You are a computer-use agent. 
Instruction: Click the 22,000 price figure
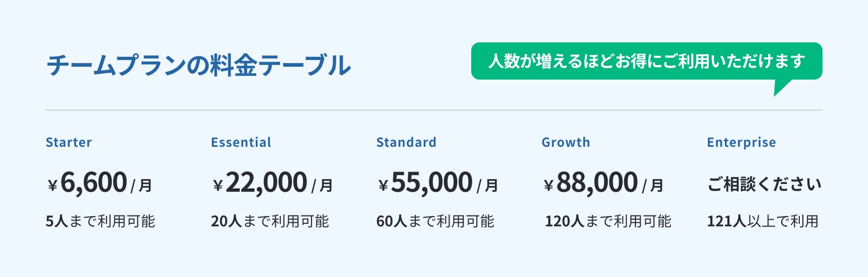[266, 183]
